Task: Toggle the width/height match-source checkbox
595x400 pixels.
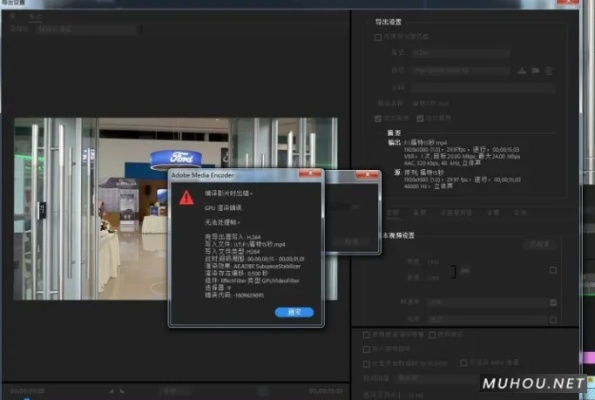Action: pyautogui.click(x=553, y=270)
